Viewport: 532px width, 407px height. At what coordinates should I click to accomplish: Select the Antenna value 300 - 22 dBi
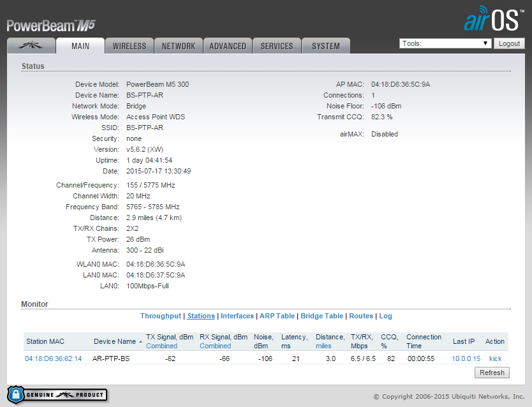point(145,250)
